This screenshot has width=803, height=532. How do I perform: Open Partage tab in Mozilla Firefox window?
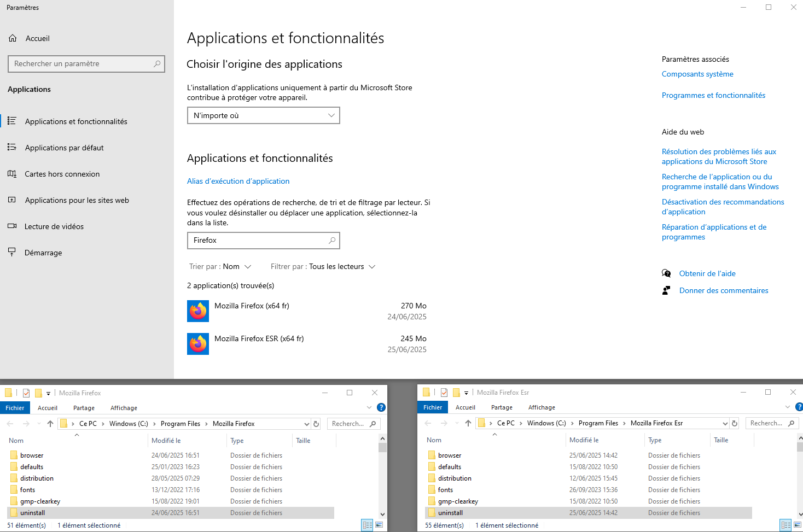point(84,408)
